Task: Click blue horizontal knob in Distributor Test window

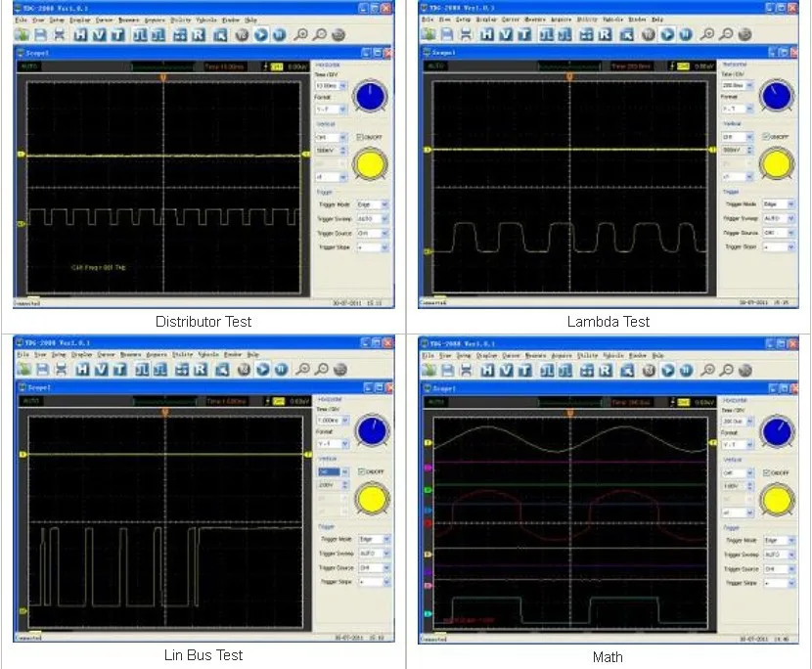Action: pos(370,96)
